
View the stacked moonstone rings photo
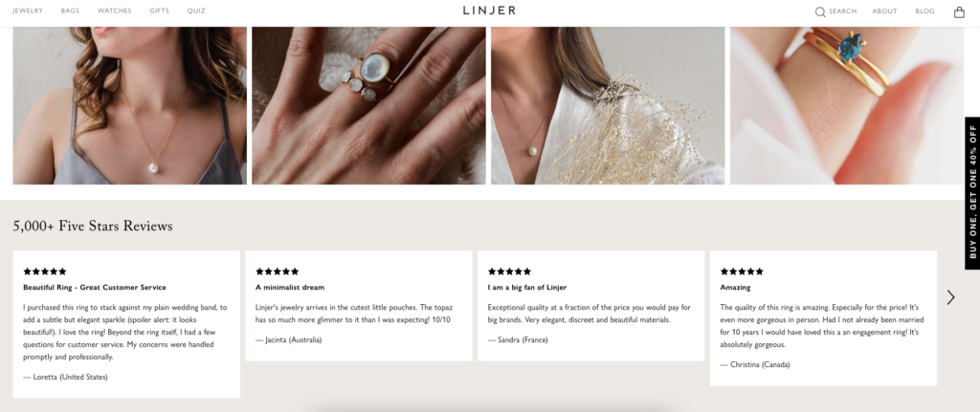(368, 105)
